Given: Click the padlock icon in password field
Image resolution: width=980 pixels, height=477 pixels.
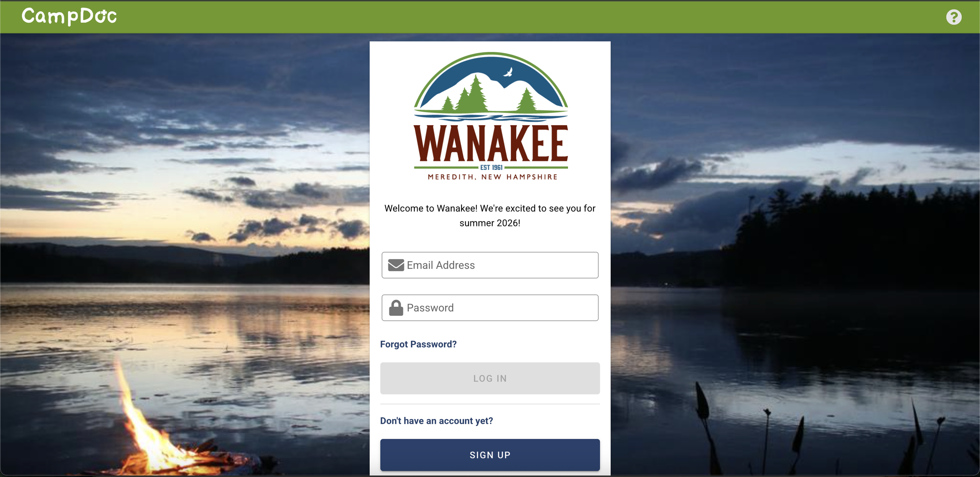Looking at the screenshot, I should coord(396,308).
